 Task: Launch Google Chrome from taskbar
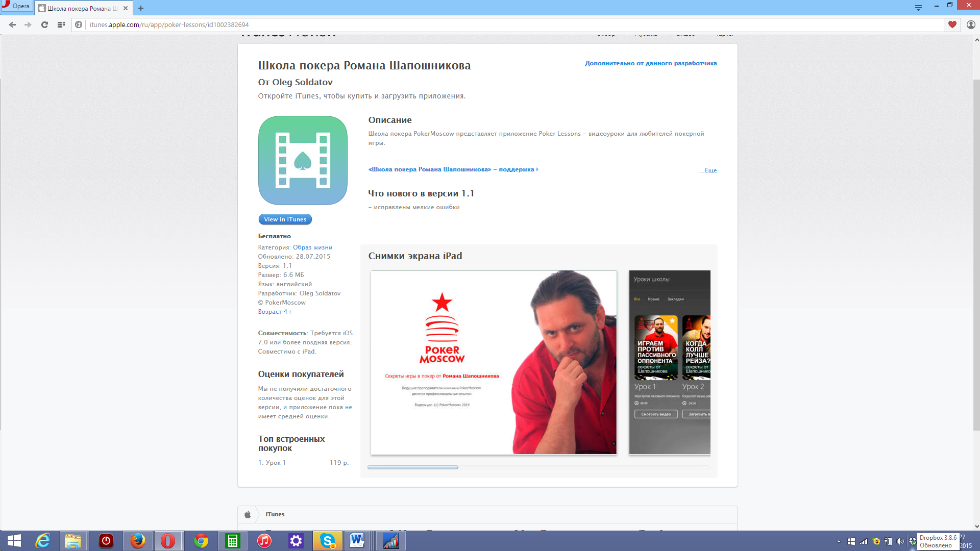[x=201, y=541]
